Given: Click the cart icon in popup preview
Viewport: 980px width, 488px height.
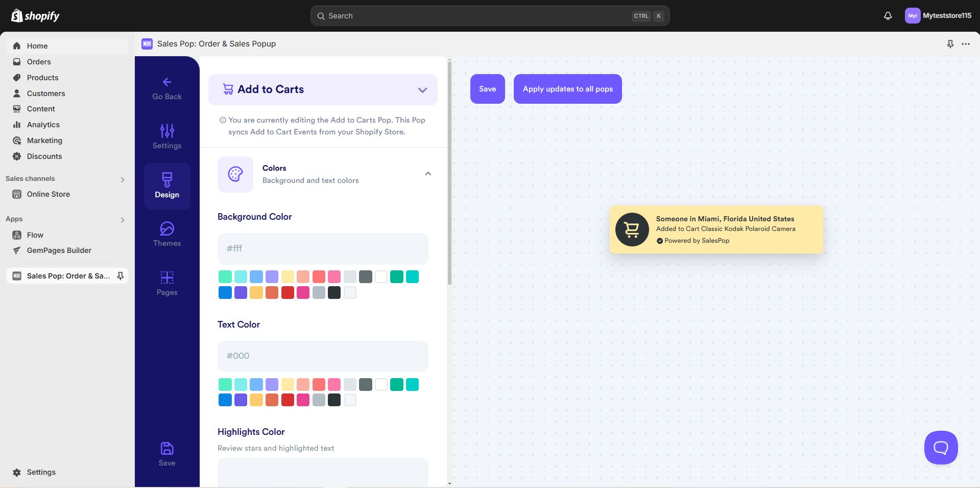Looking at the screenshot, I should (x=632, y=229).
